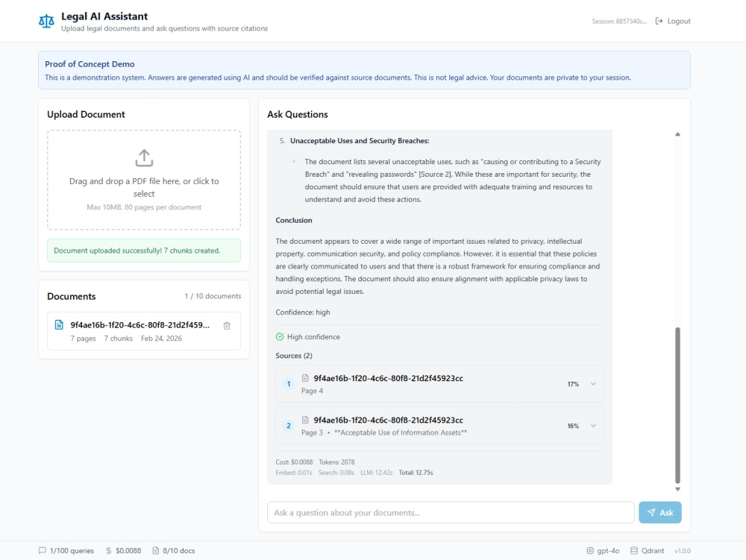This screenshot has width=746, height=560.
Task: Click the Session ID text in header
Action: 619,22
